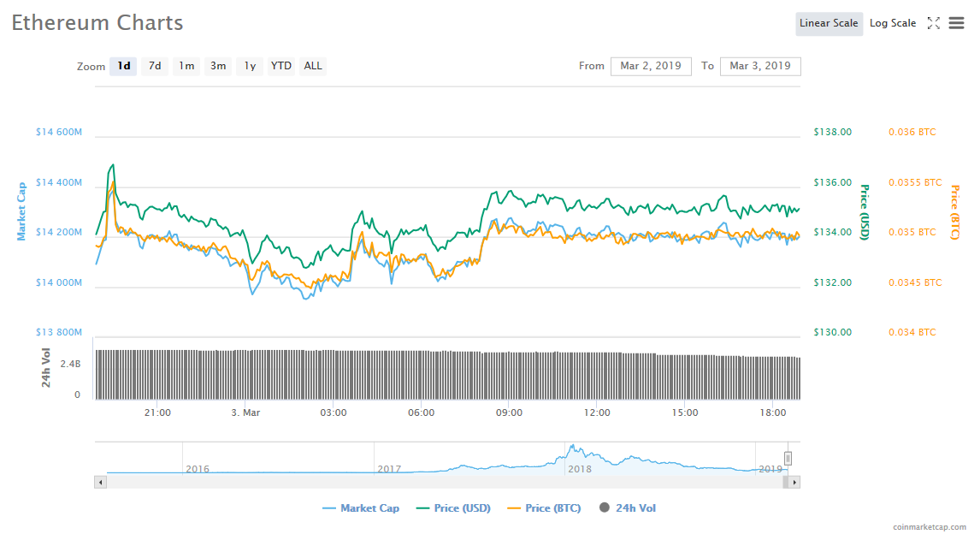This screenshot has height=546, width=980.
Task: Grab the navigator range handle
Action: 788,459
